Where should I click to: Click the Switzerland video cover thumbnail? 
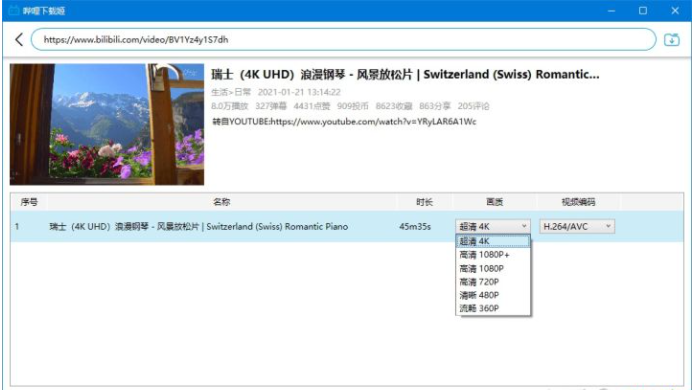107,124
